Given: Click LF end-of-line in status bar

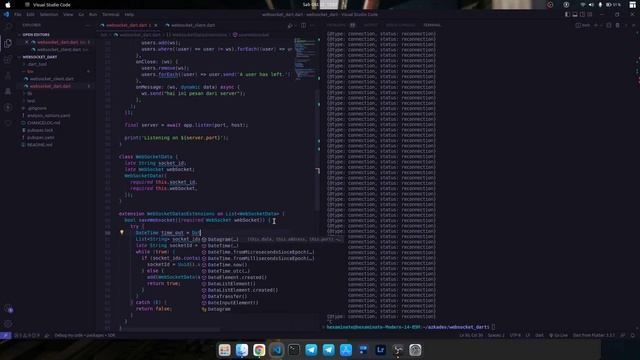Looking at the screenshot, I should pos(527,336).
